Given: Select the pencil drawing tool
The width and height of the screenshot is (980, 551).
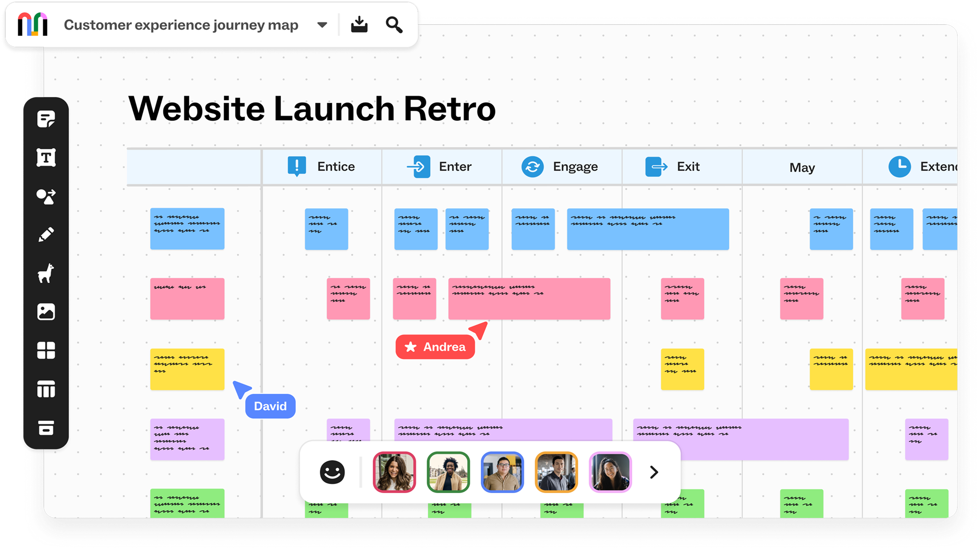Looking at the screenshot, I should click(x=46, y=235).
